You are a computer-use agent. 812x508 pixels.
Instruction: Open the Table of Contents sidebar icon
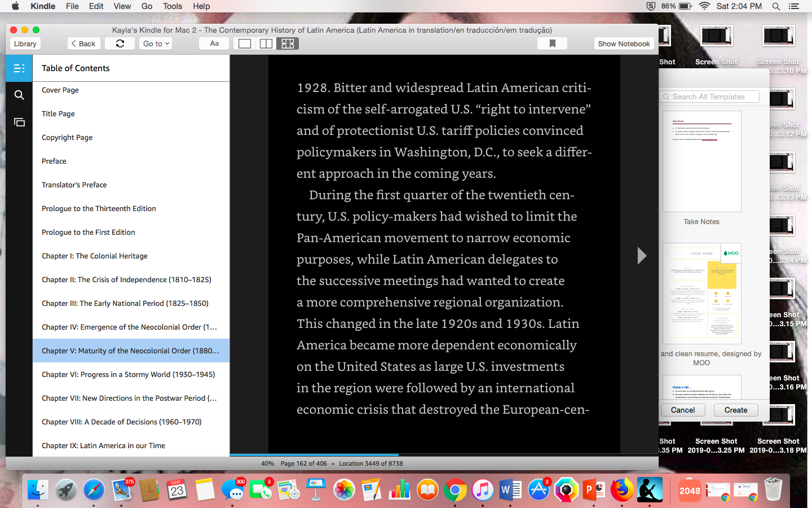(19, 68)
